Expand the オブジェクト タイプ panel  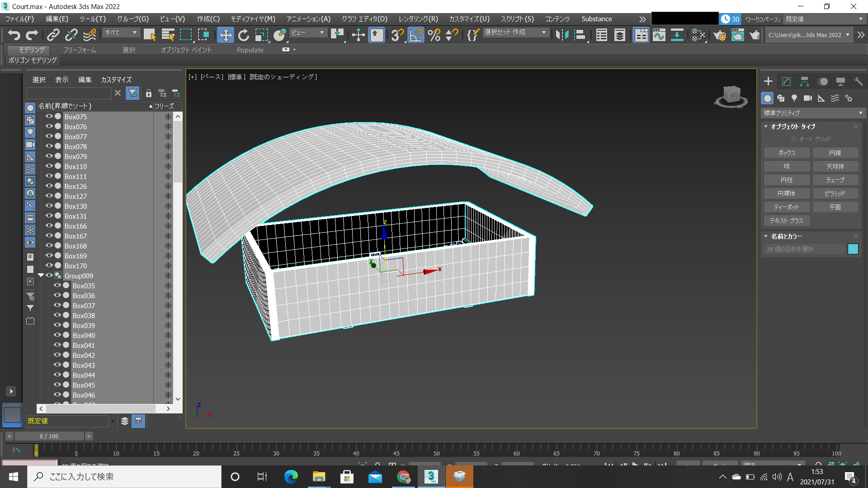click(x=768, y=126)
